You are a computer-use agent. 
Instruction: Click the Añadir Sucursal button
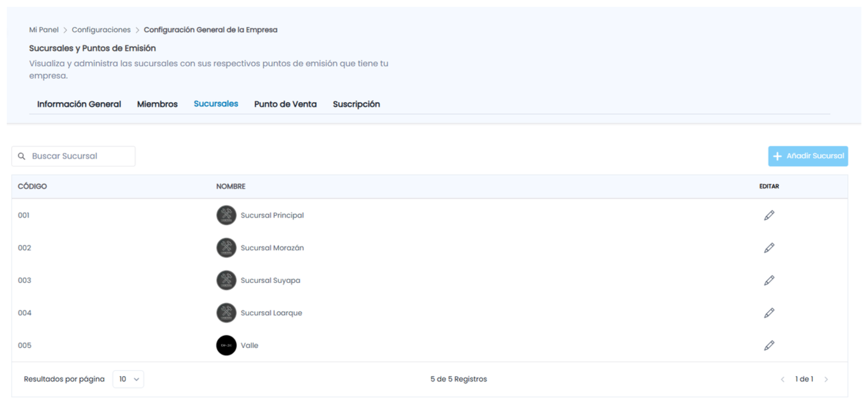[808, 156]
